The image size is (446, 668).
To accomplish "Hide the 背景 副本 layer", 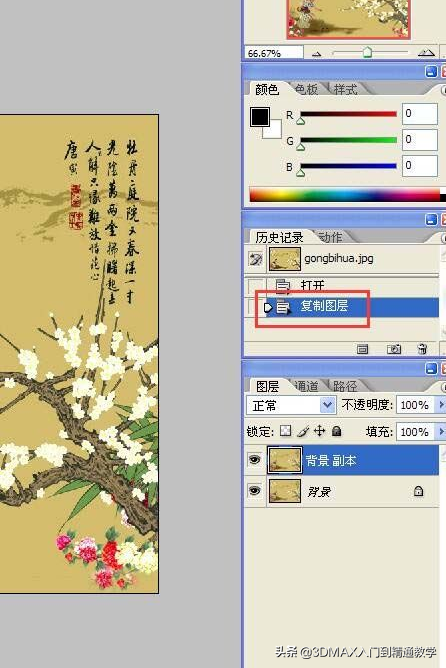I will pos(255,460).
